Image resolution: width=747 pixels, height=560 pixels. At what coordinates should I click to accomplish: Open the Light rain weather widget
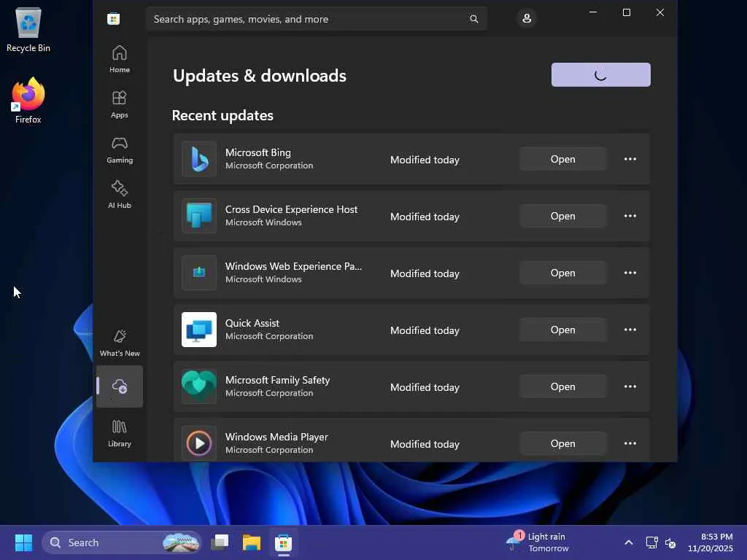point(538,542)
